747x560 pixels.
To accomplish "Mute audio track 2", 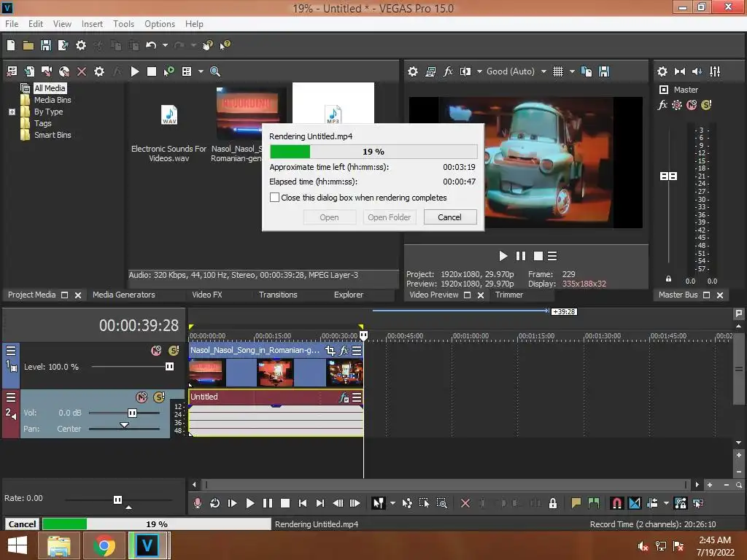I will point(142,397).
